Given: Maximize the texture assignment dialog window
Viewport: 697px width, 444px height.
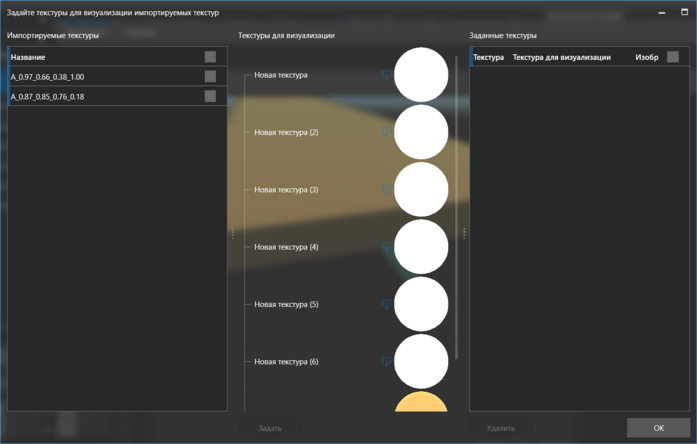Looking at the screenshot, I should click(685, 12).
